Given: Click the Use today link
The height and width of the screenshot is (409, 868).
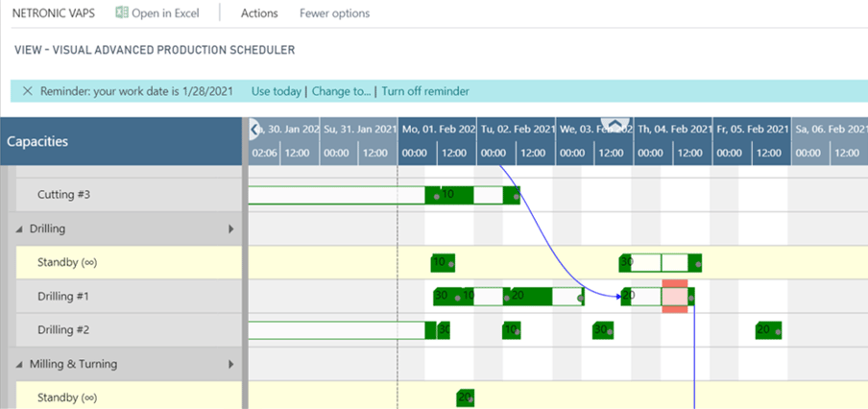Looking at the screenshot, I should (x=277, y=91).
